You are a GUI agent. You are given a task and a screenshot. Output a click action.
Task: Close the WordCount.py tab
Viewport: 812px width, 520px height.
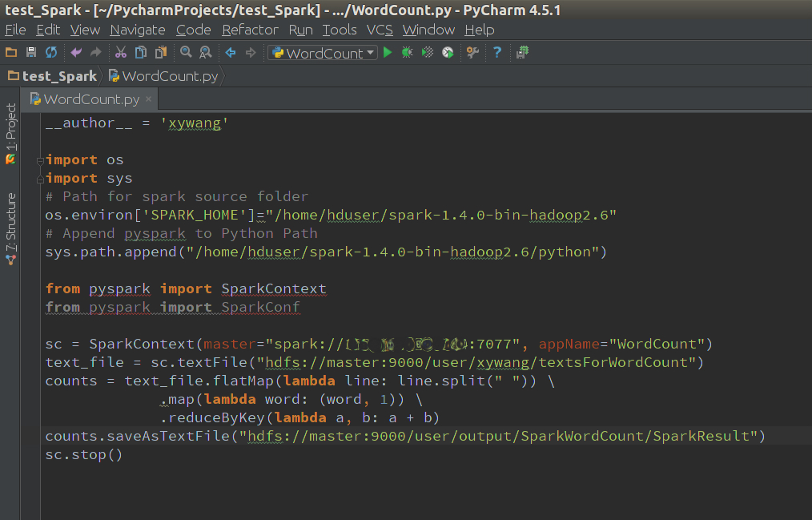tap(147, 99)
